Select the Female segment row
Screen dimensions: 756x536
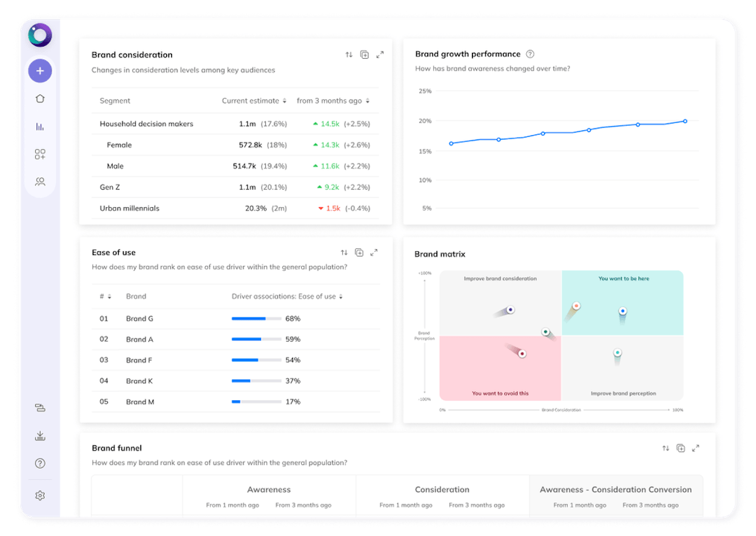[235, 145]
